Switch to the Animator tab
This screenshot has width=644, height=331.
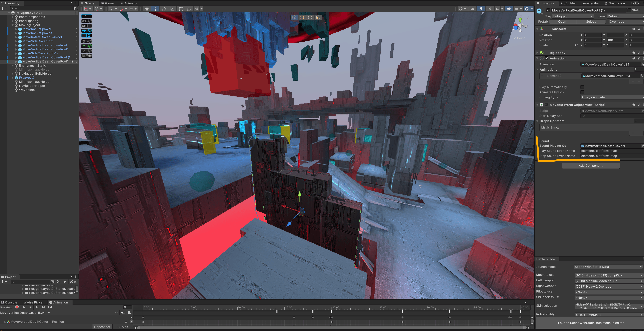coord(129,3)
